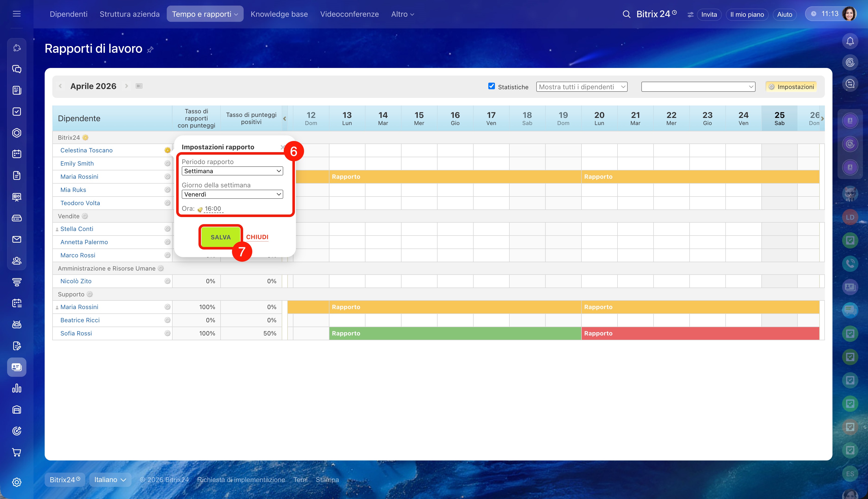
Task: Open calendar grid icon next to Aprile 2026
Action: [139, 86]
